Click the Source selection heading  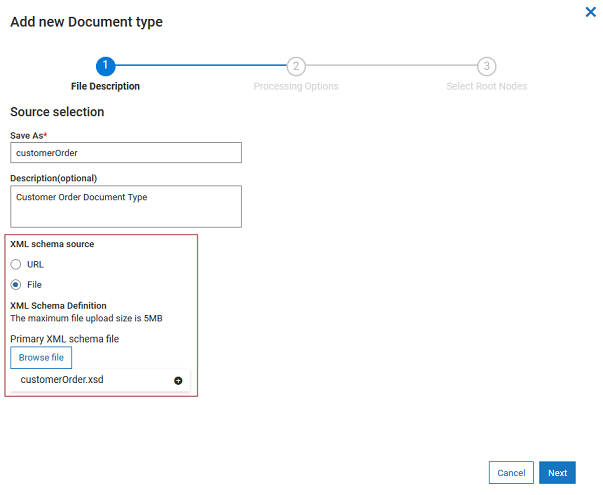point(57,112)
